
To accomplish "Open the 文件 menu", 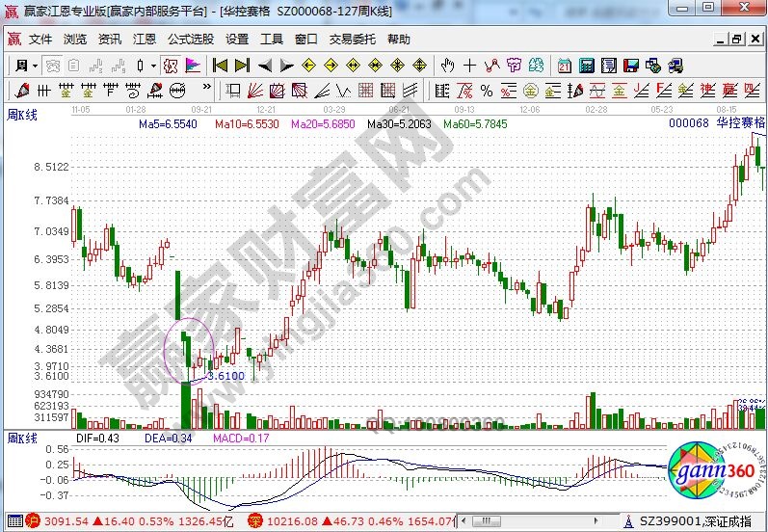I will [x=40, y=40].
